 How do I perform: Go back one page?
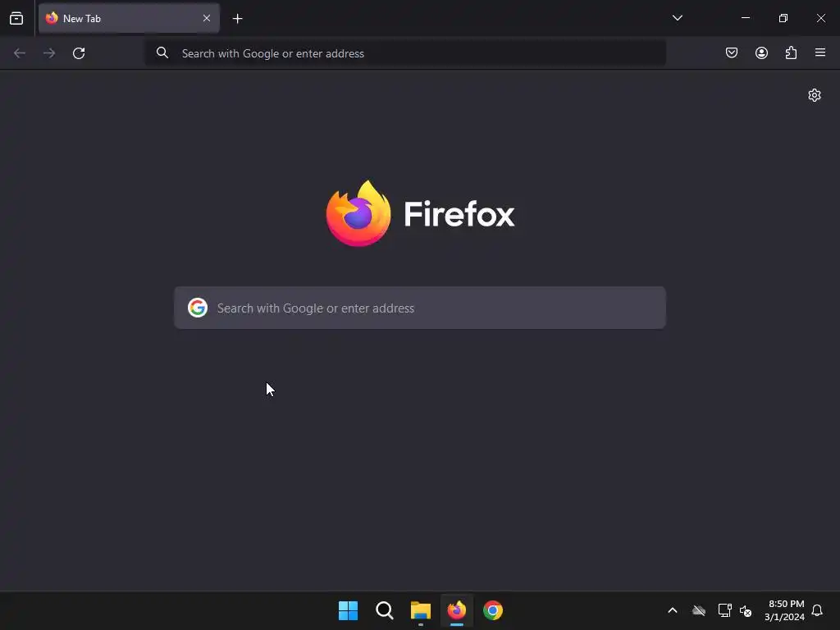point(20,53)
